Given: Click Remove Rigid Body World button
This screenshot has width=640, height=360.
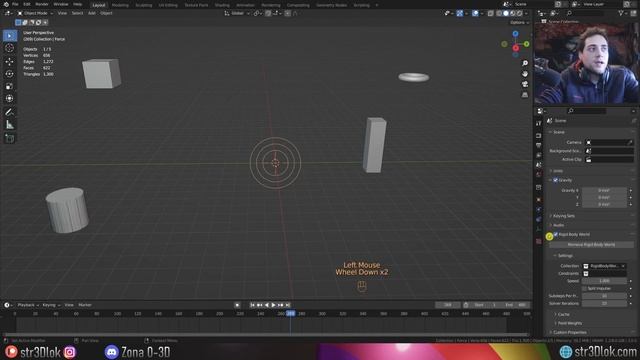Looking at the screenshot, I should [x=591, y=244].
